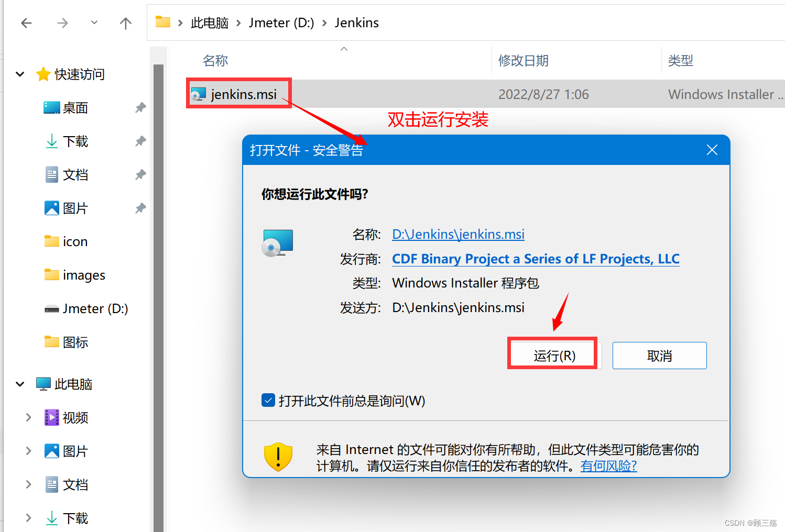Open the recent locations dropdown arrow
Screen dimensions: 785x532
[94, 23]
